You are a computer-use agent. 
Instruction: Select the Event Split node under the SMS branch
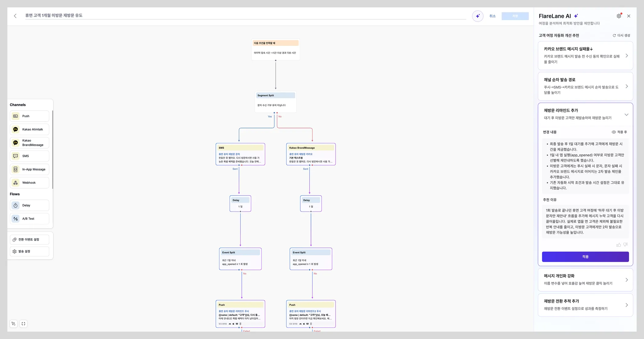point(240,259)
